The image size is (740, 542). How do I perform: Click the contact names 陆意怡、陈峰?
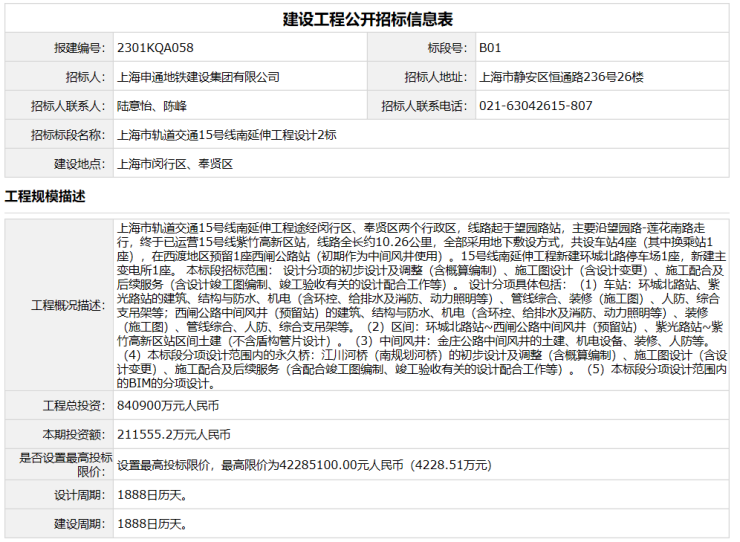(151, 106)
